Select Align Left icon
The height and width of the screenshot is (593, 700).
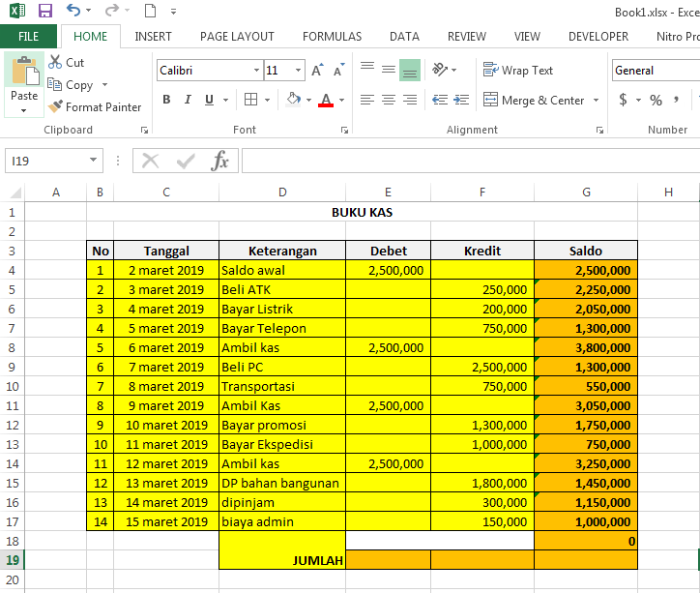(x=367, y=100)
